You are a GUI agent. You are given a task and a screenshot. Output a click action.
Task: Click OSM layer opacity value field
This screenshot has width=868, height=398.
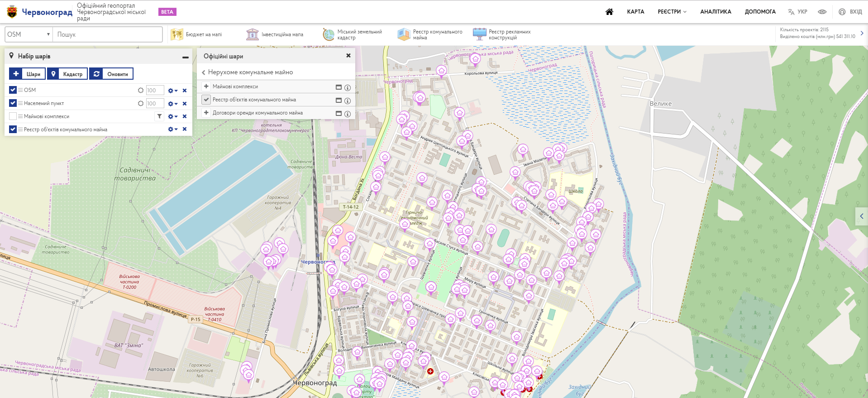[x=155, y=91]
